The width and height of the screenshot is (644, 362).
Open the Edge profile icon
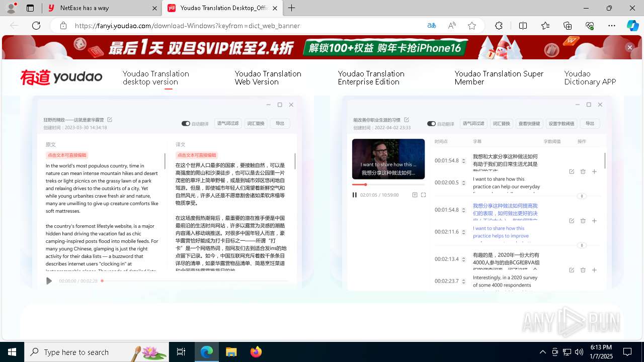coord(12,8)
